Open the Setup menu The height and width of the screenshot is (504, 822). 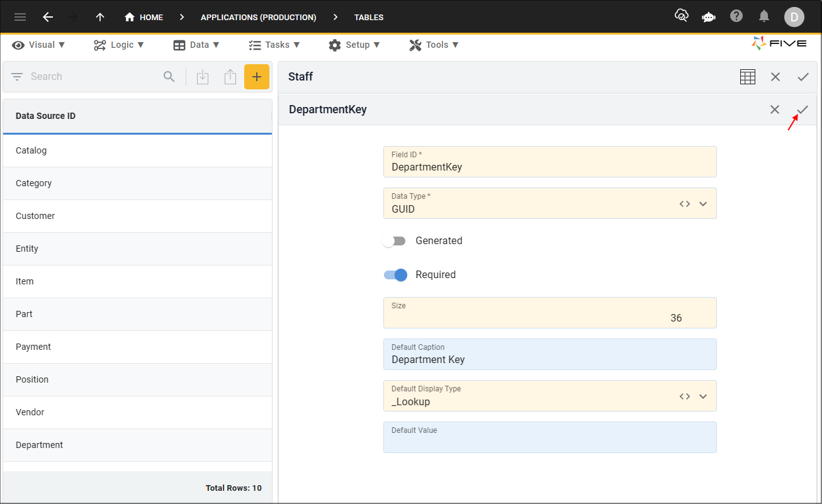tap(354, 45)
